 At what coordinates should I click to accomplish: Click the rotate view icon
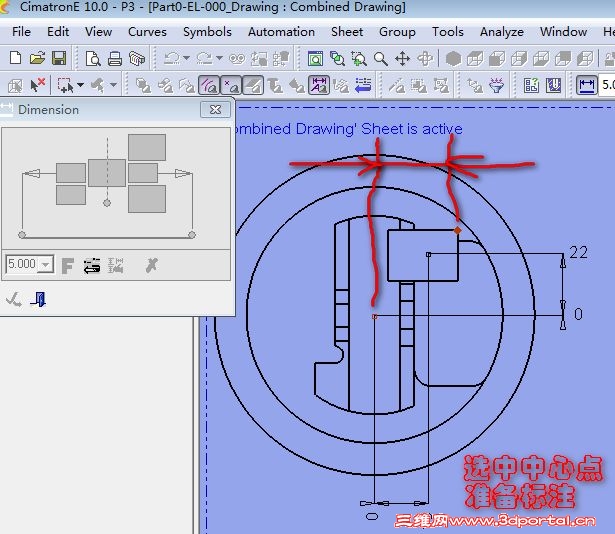[425, 59]
